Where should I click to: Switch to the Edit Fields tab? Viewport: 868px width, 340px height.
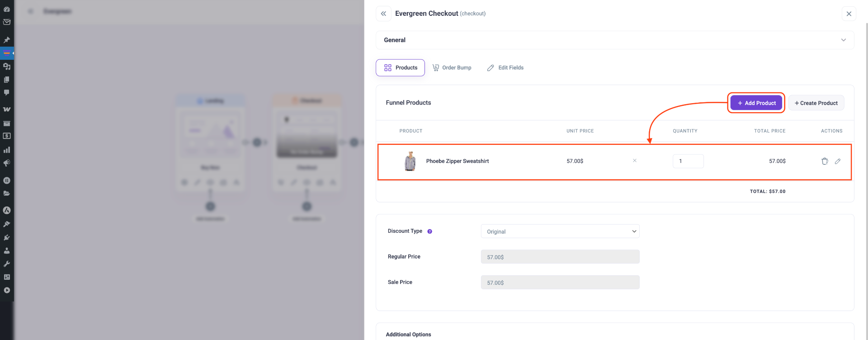coord(505,67)
